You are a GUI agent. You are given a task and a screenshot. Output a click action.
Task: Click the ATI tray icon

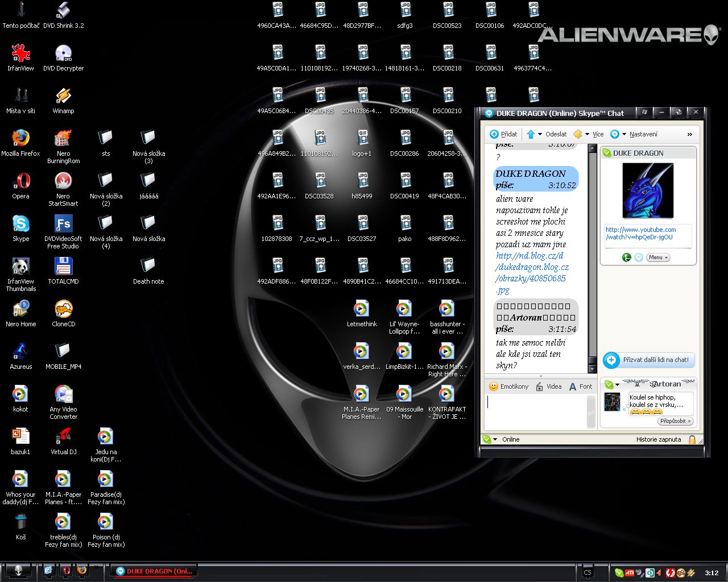pos(630,572)
